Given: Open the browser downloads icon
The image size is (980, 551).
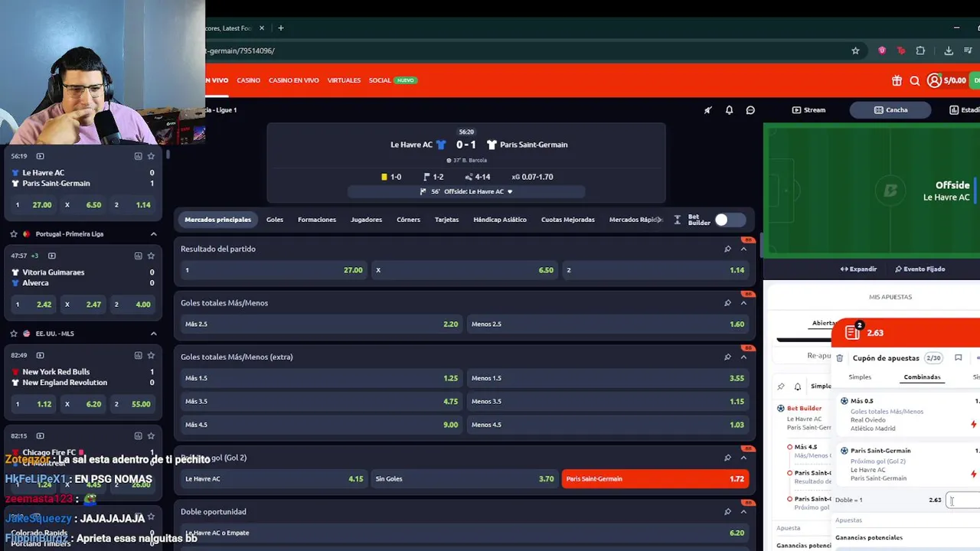Looking at the screenshot, I should 949,51.
